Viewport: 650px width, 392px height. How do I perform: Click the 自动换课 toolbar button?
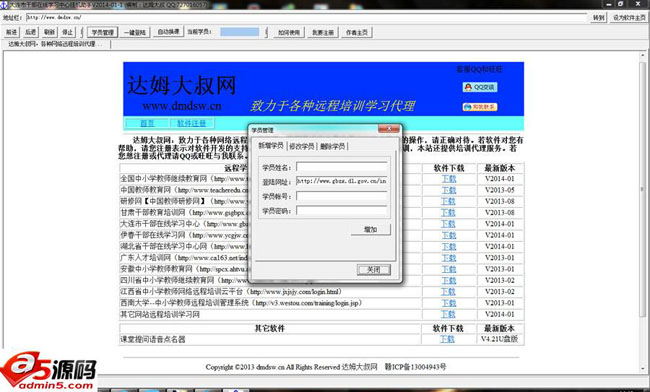[x=168, y=31]
